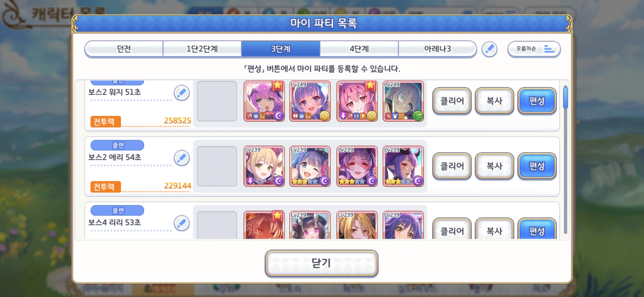Edit party group names with pencil icon
Image resolution: width=644 pixels, height=297 pixels.
489,50
